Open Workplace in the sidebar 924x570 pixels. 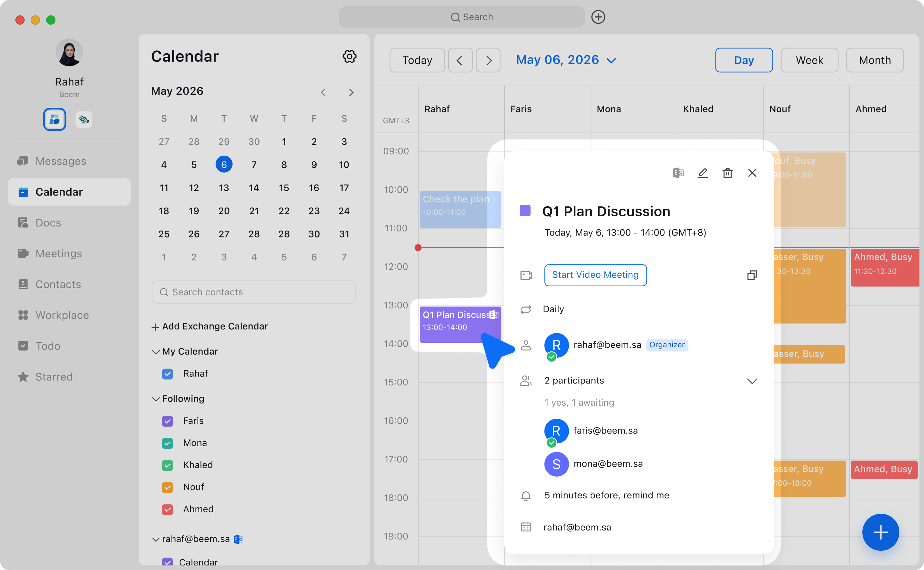69,315
